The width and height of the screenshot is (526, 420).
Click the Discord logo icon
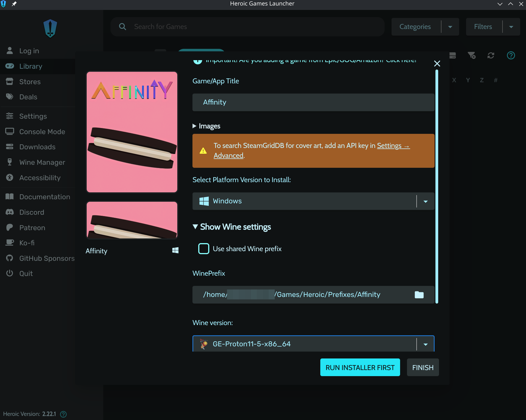pyautogui.click(x=10, y=212)
